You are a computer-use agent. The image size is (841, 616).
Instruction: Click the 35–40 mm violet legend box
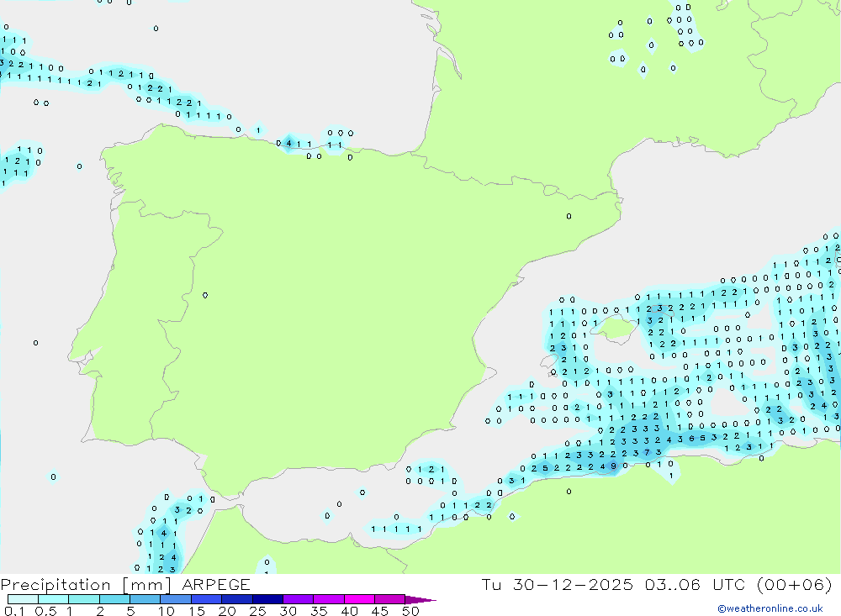[329, 599]
